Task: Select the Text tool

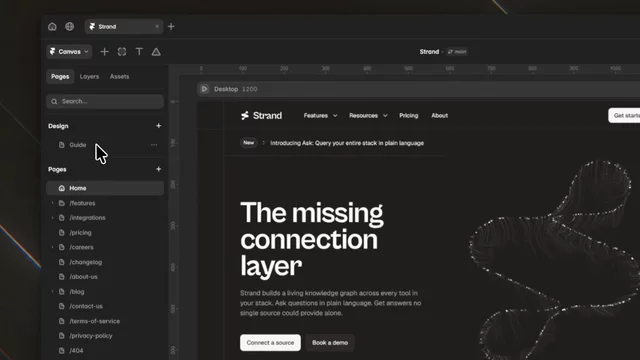Action: tap(139, 52)
